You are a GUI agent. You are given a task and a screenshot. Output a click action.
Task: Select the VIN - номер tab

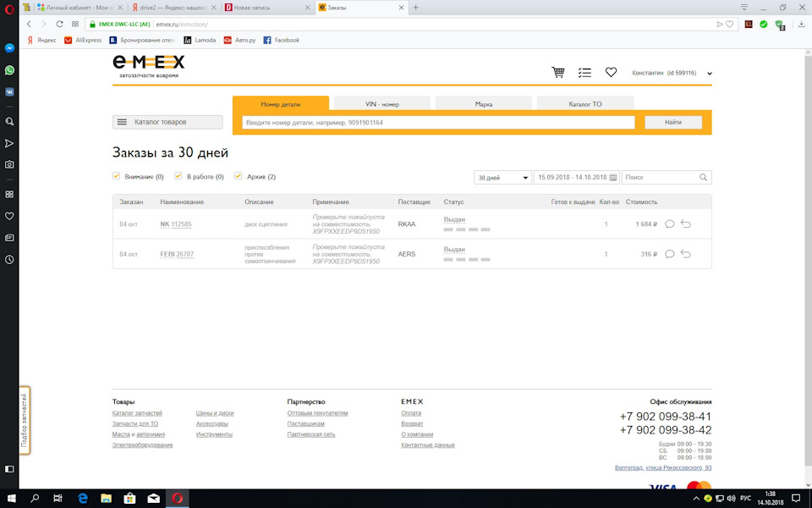[382, 103]
